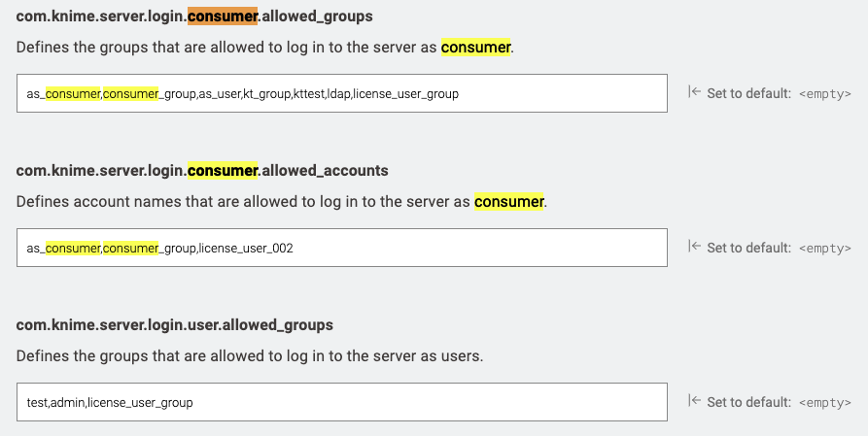Click <empty> default value beside consumer allowed_accounts
Viewport: 868px width, 436px height.
click(825, 249)
